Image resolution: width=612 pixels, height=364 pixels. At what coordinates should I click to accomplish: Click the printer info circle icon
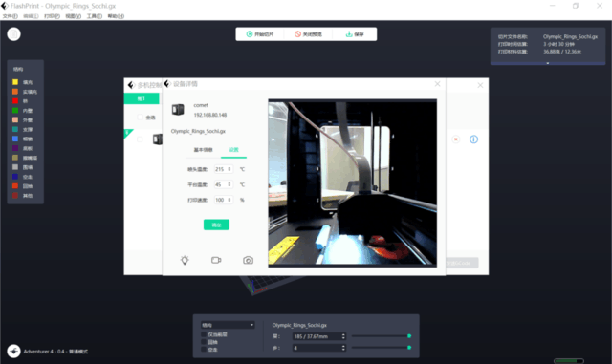[473, 139]
